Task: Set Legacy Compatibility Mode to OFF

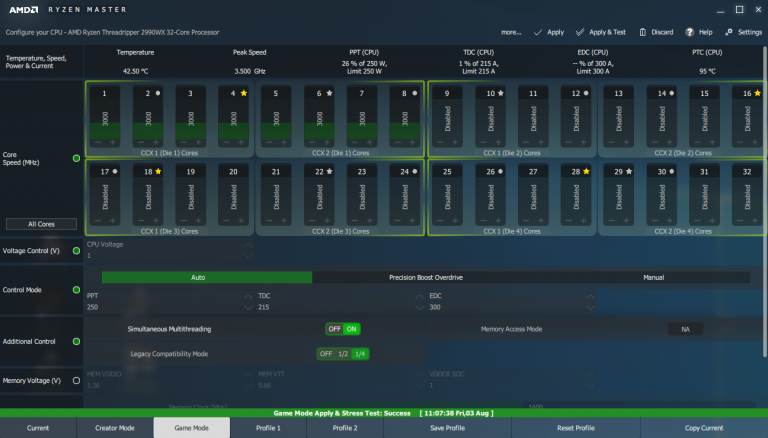Action: [x=326, y=354]
